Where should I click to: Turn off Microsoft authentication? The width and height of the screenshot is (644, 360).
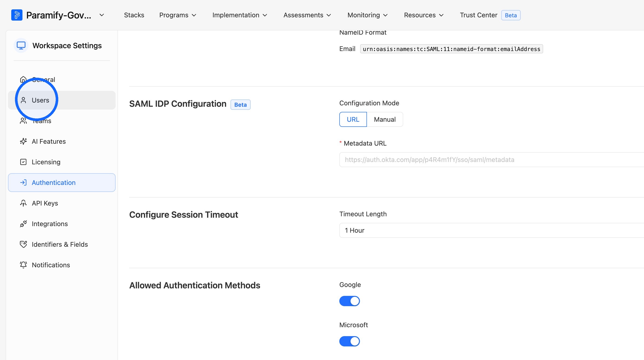[349, 341]
